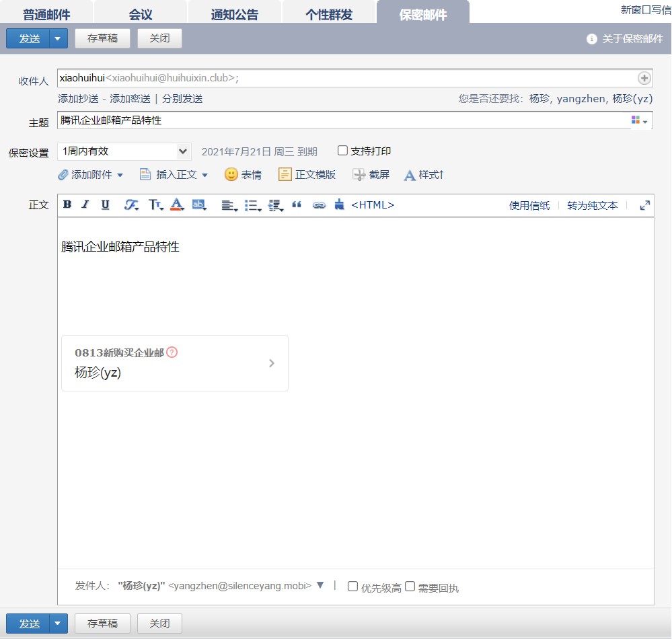Click the insert into body document icon
Screen dimensions: 672x639
(145, 174)
